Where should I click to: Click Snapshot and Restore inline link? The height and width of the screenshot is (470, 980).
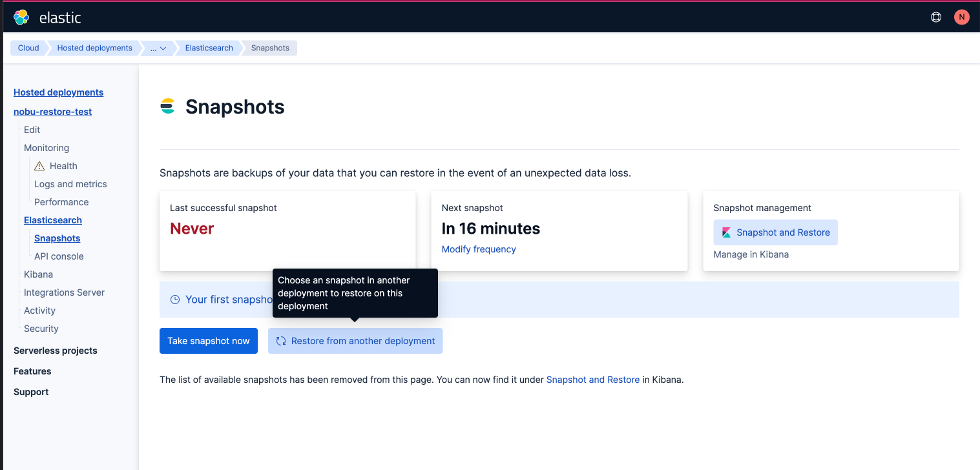pos(593,380)
